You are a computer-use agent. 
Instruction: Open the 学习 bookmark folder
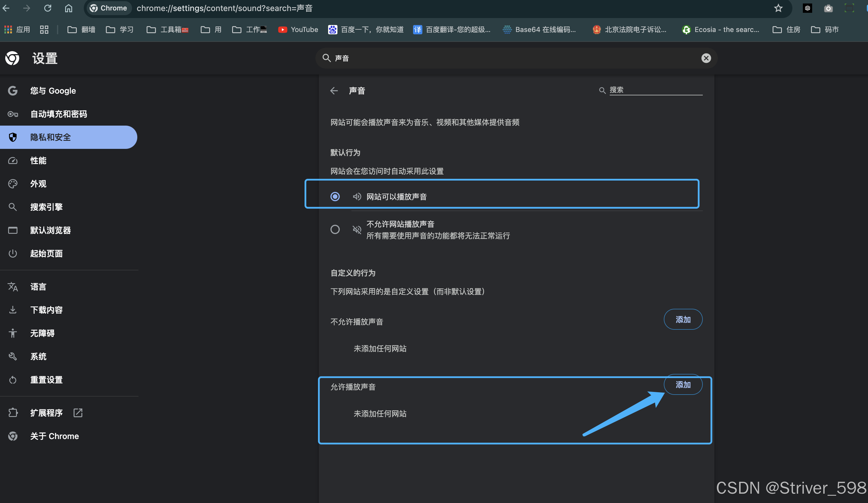[120, 30]
